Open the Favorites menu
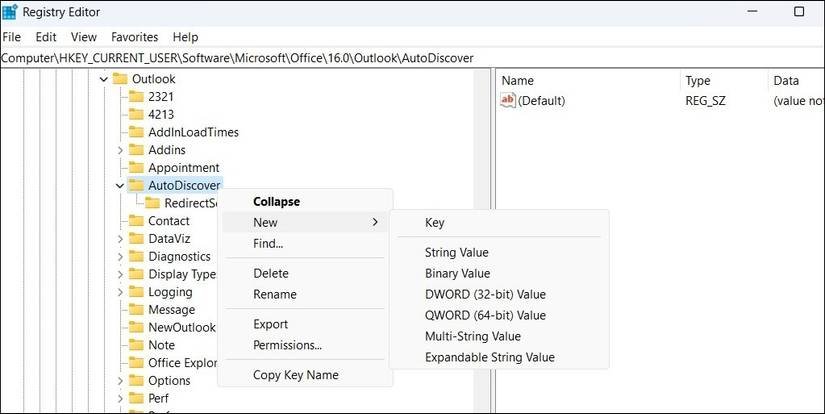 point(134,37)
